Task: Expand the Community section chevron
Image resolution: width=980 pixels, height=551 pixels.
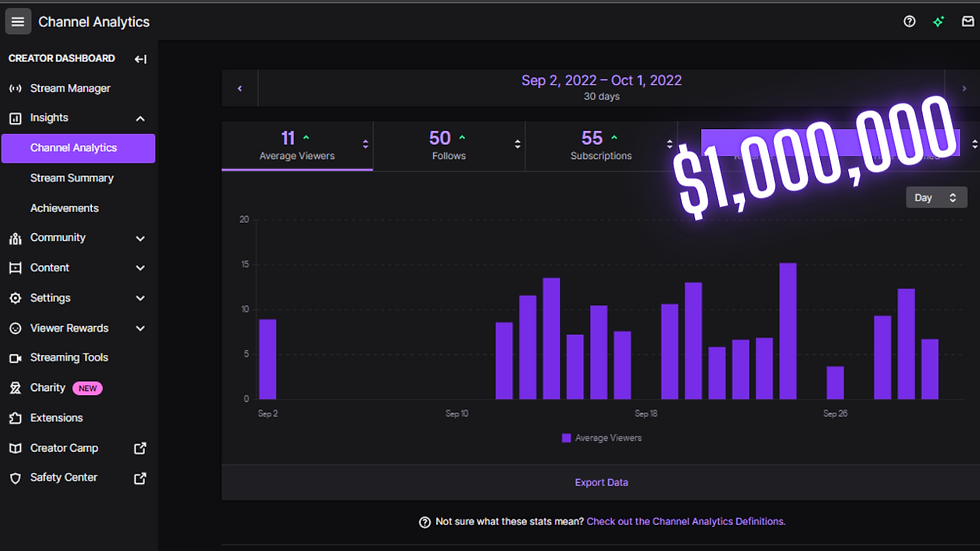Action: click(x=140, y=238)
